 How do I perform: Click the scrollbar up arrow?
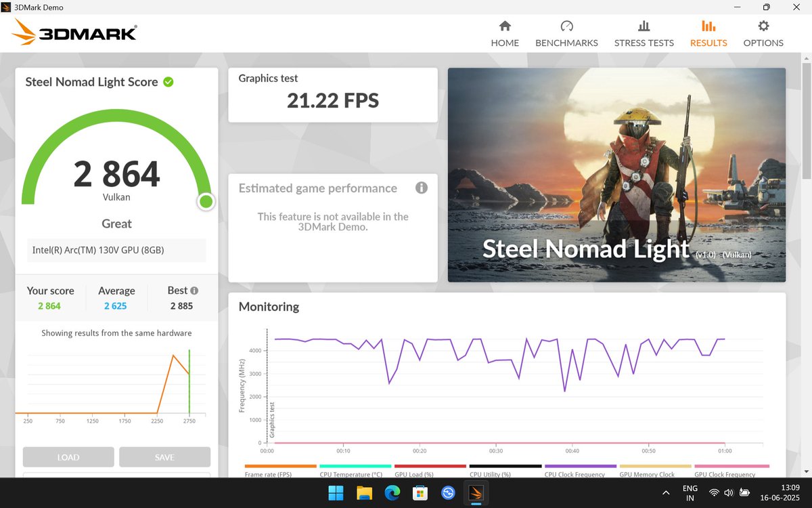pyautogui.click(x=805, y=58)
